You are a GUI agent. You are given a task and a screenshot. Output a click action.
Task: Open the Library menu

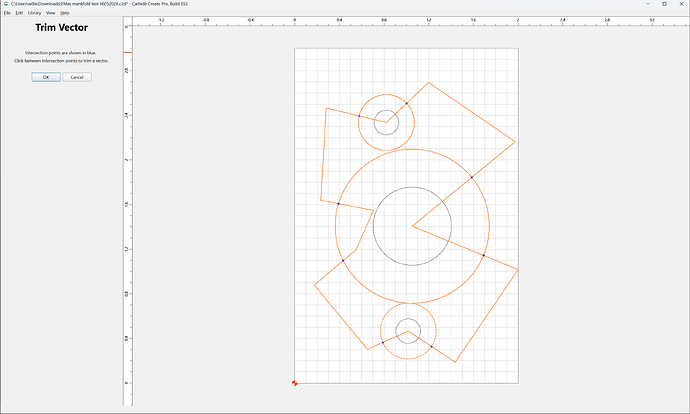[x=34, y=13]
